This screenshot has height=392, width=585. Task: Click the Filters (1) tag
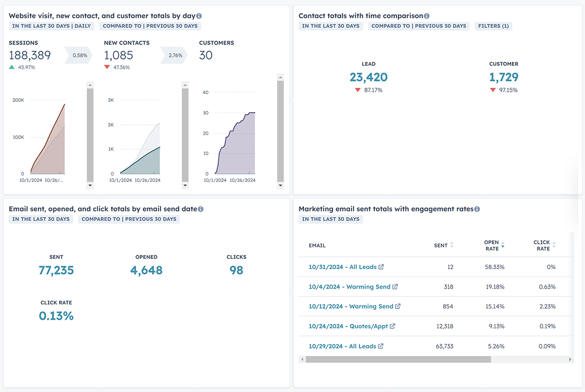click(493, 26)
